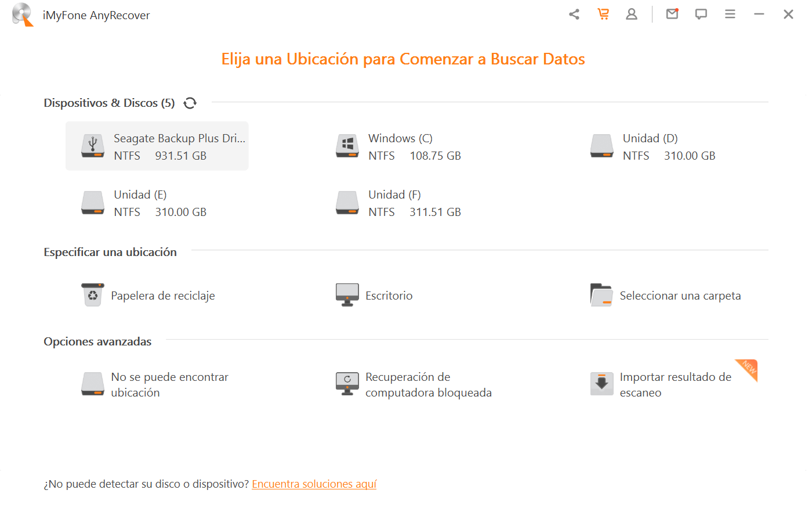Click the Dispositivos & Discos (5) heading
The width and height of the screenshot is (812, 508).
click(x=109, y=103)
